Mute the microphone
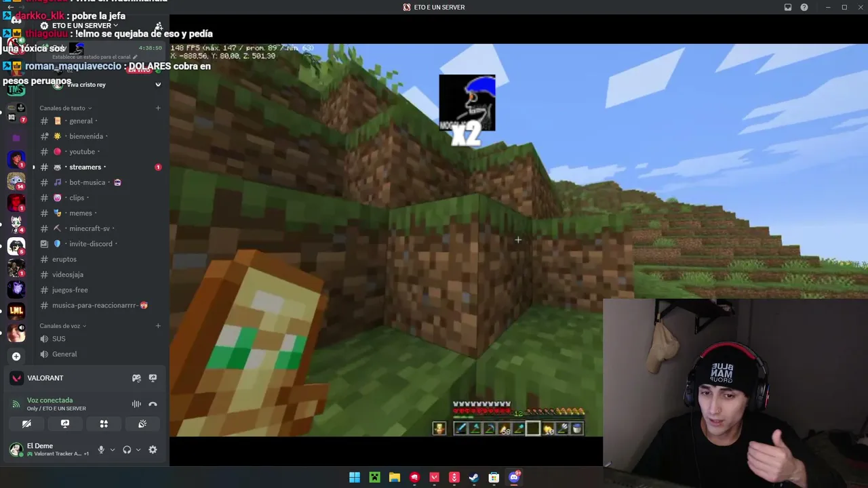This screenshot has width=868, height=488. point(101,449)
